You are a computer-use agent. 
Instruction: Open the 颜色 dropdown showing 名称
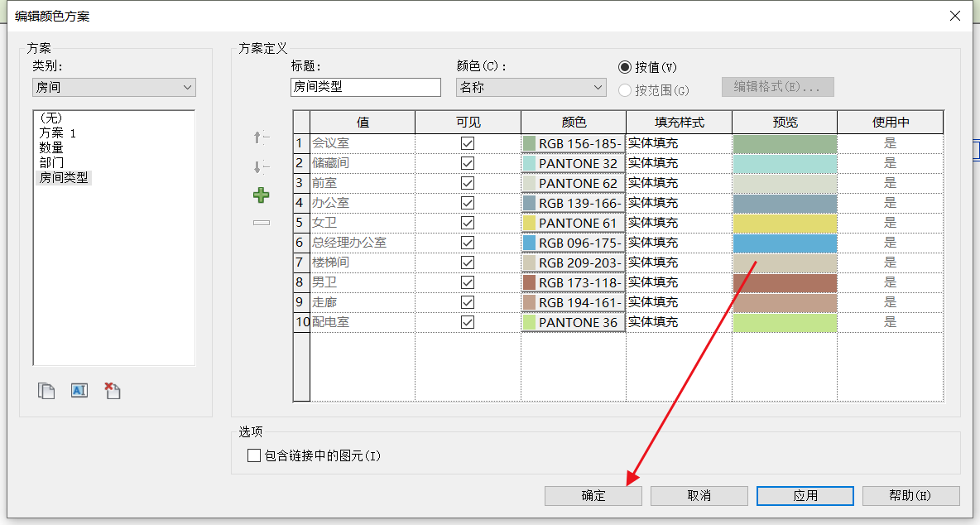pos(531,87)
